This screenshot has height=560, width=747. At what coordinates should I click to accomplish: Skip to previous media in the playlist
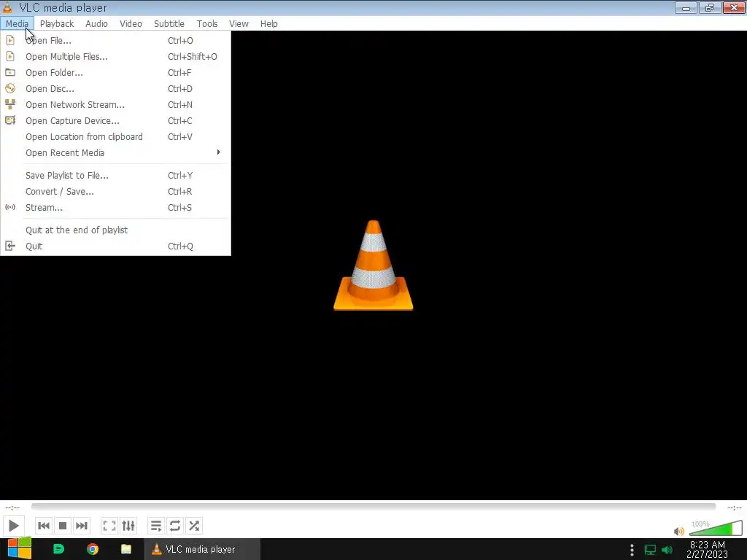(x=43, y=526)
